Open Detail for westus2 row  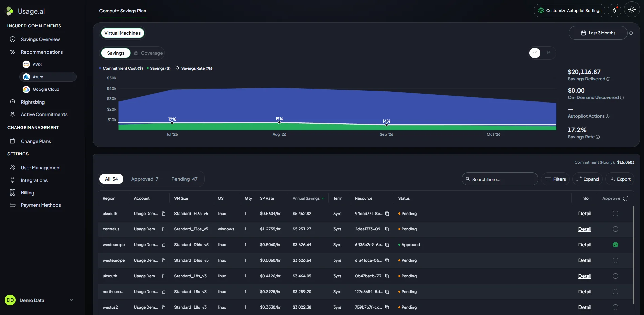585,307
